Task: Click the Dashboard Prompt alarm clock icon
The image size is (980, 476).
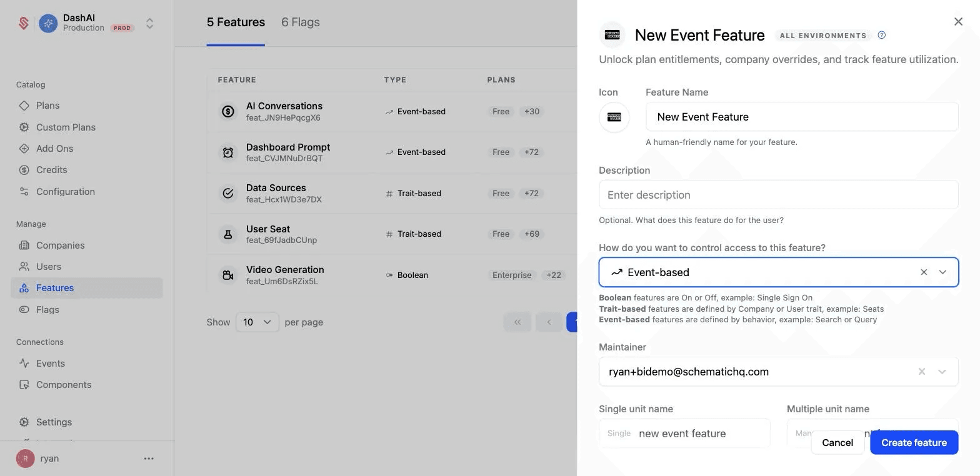Action: (228, 152)
